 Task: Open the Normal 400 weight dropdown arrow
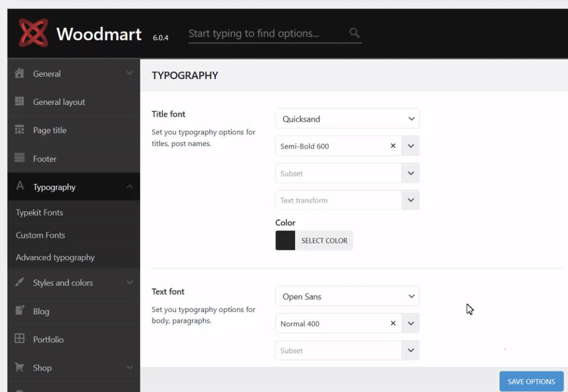point(411,323)
